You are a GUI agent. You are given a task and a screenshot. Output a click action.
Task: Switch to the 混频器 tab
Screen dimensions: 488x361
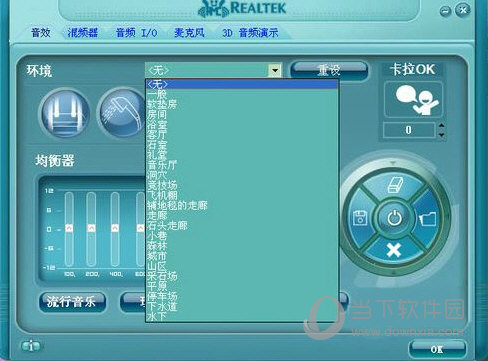tap(83, 32)
